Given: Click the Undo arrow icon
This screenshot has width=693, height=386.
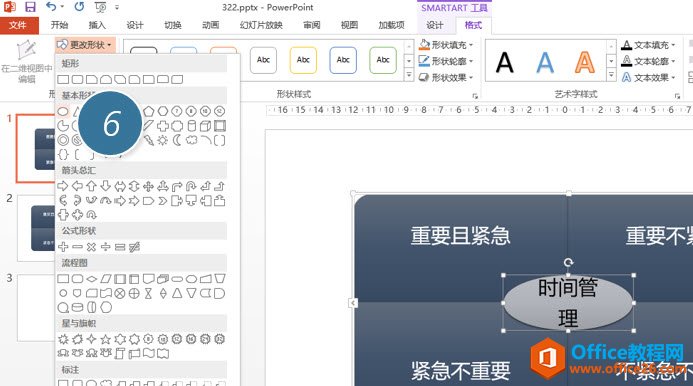Looking at the screenshot, I should click(51, 7).
